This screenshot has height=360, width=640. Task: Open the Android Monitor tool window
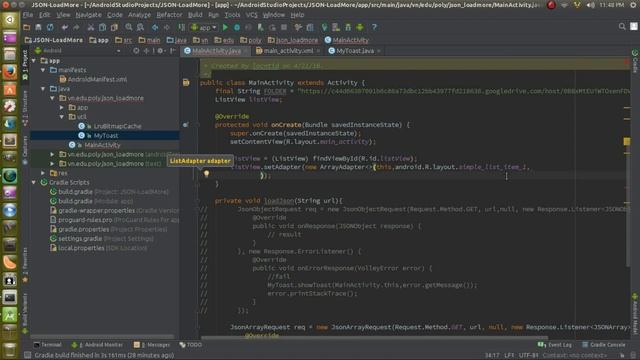97,345
